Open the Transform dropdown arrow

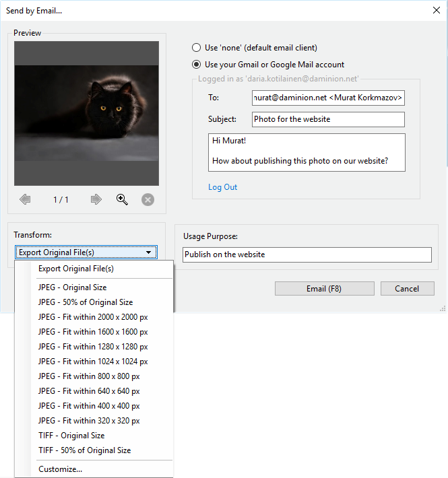click(x=148, y=252)
